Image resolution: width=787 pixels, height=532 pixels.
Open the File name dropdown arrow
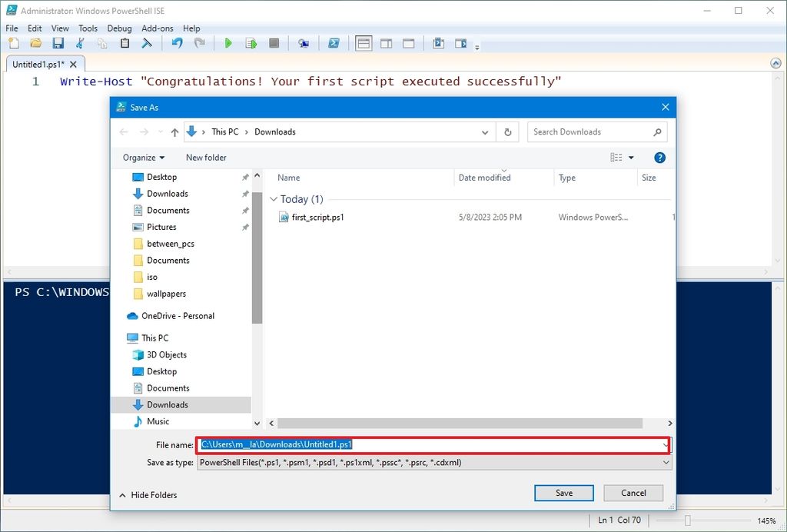coord(666,444)
